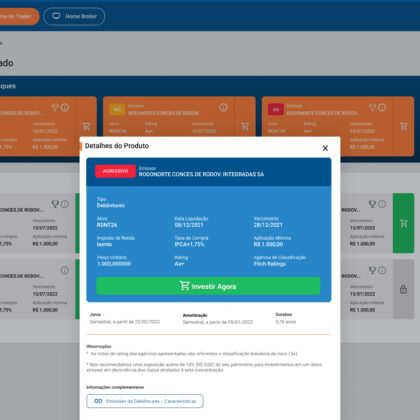Click the Informações complementares heading

115,387
